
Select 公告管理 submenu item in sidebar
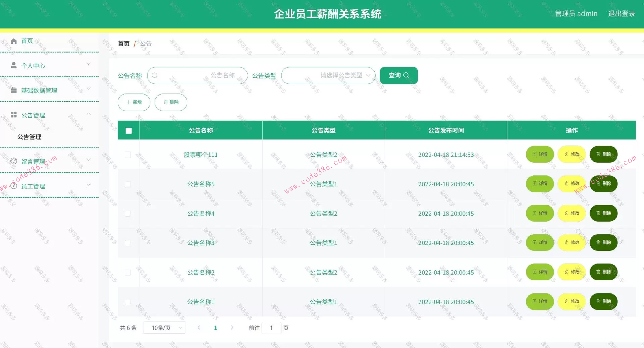click(29, 137)
